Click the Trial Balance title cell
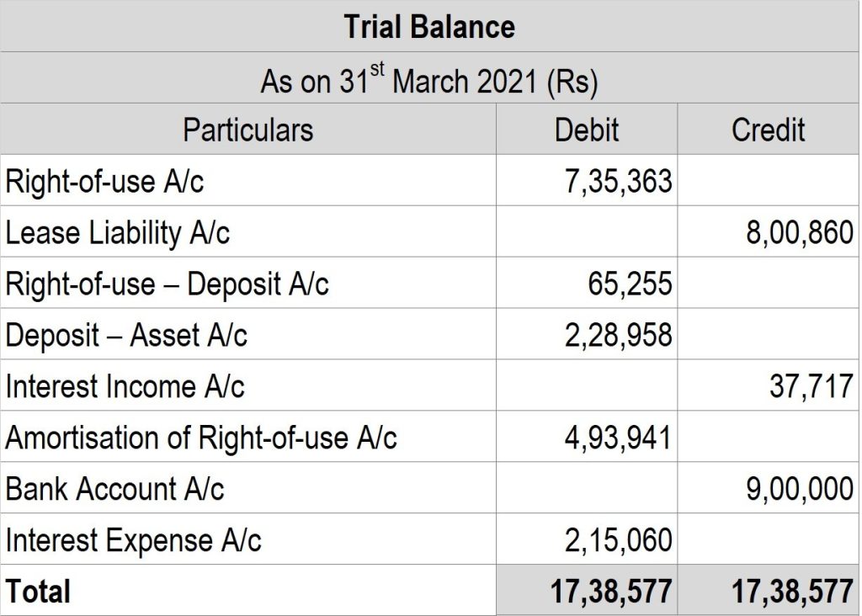Viewport: 862px width, 616px height. (x=429, y=27)
